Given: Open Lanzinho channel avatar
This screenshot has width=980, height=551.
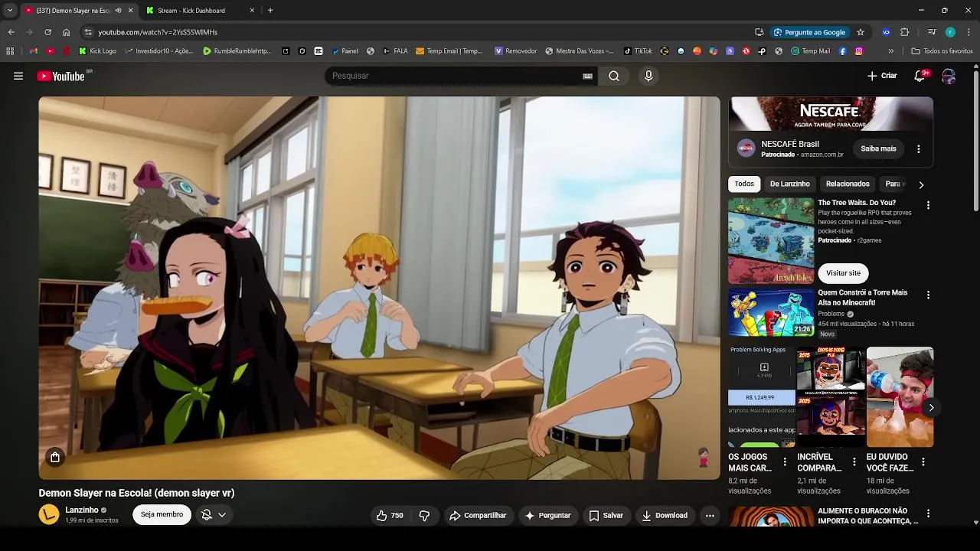Looking at the screenshot, I should coord(49,514).
